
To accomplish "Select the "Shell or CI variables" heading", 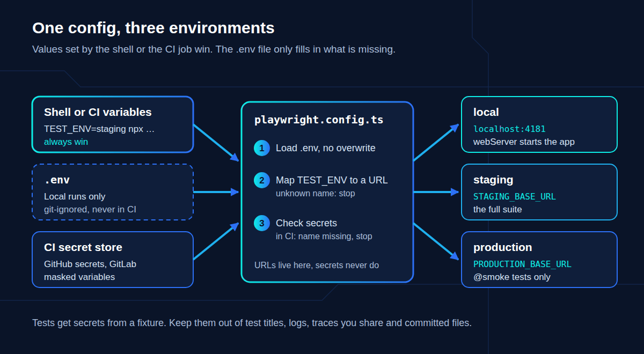I will 98,112.
